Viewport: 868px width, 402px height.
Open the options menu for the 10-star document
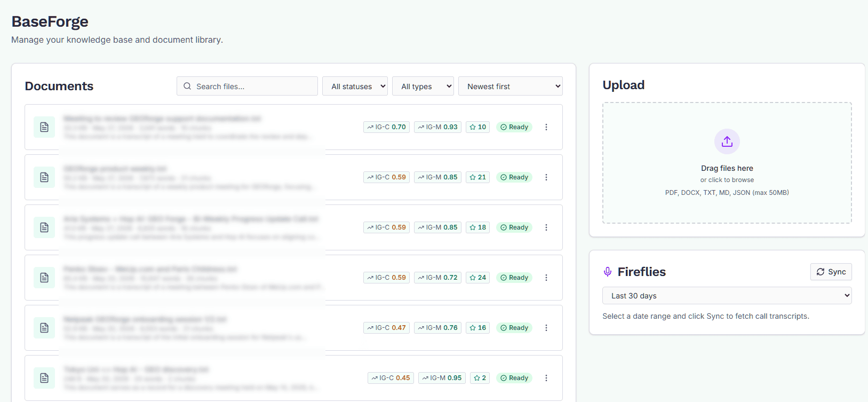[x=546, y=127]
